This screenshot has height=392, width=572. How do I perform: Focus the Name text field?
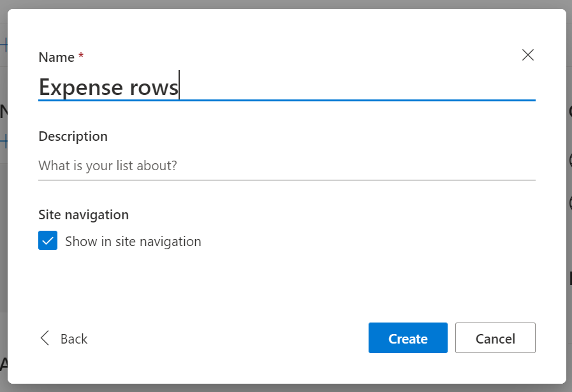point(287,87)
